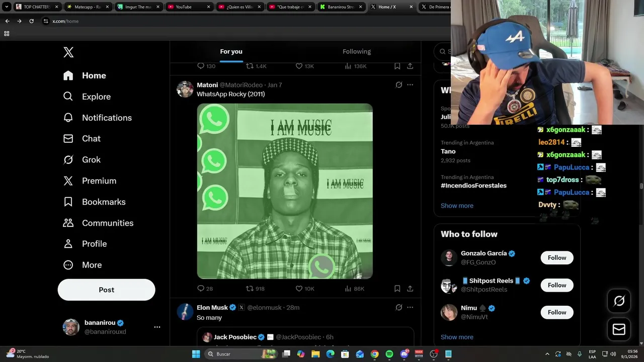Screen dimensions: 644x362
Task: Click the X logo in the sidebar
Action: point(68,52)
